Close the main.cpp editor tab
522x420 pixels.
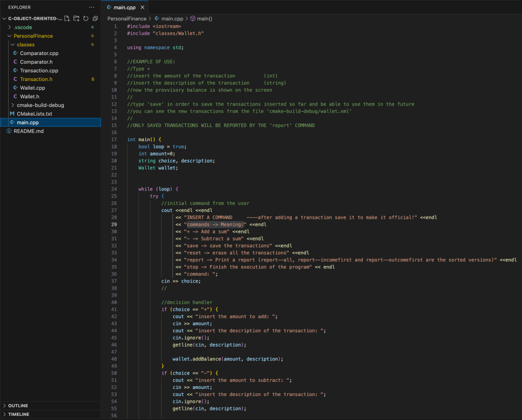pyautogui.click(x=142, y=8)
